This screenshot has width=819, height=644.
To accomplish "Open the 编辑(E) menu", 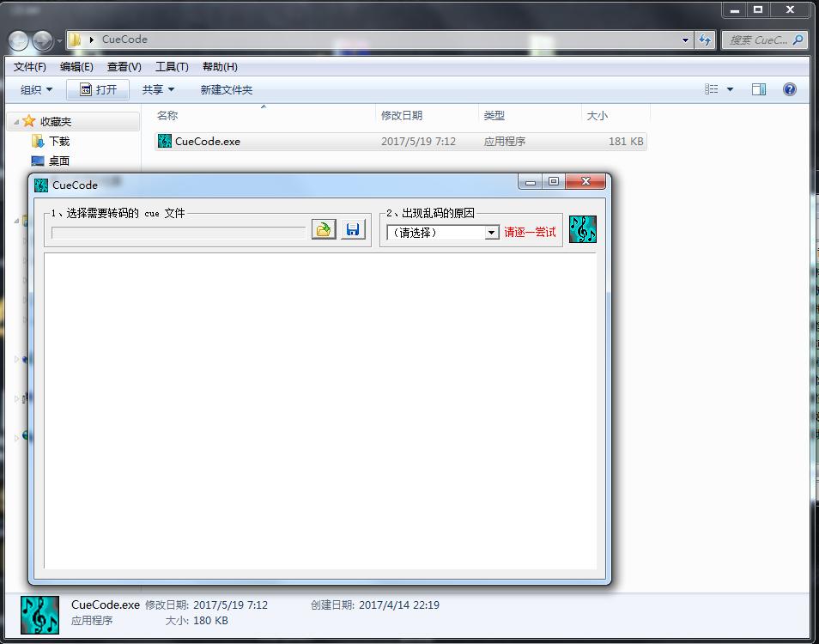I will [x=76, y=67].
